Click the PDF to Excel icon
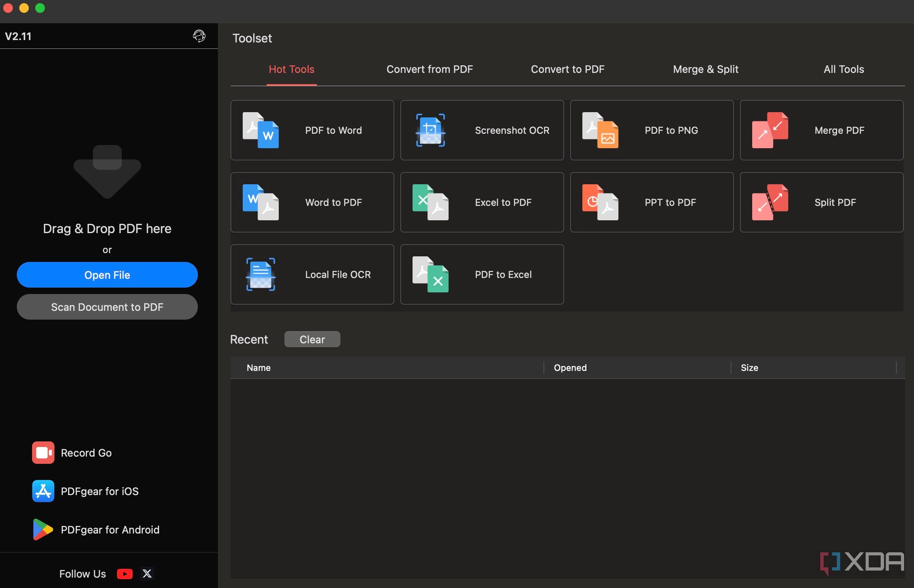This screenshot has width=914, height=588. (x=430, y=274)
